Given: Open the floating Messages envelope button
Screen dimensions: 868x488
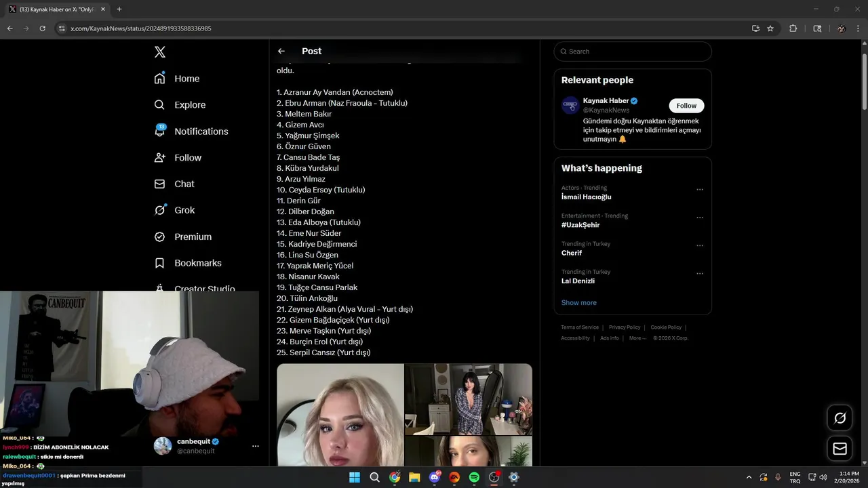Looking at the screenshot, I should pos(840,449).
